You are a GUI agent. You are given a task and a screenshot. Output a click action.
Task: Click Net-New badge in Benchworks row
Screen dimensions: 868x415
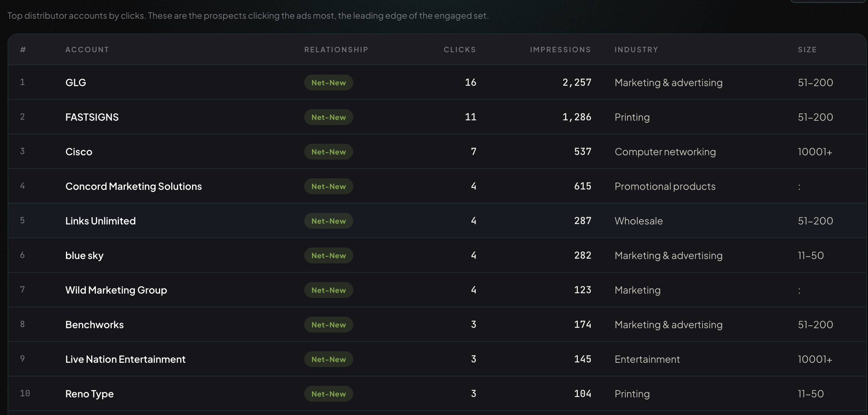[x=329, y=325]
